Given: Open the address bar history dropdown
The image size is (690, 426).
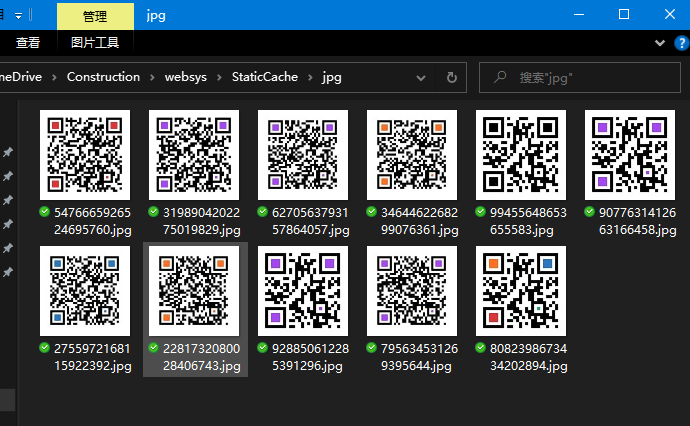Looking at the screenshot, I should click(x=421, y=78).
